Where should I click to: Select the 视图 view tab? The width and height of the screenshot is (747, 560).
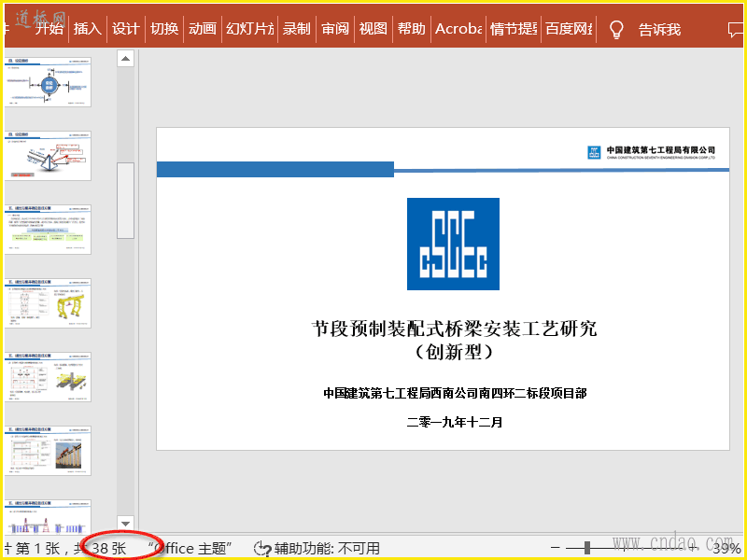point(373,29)
